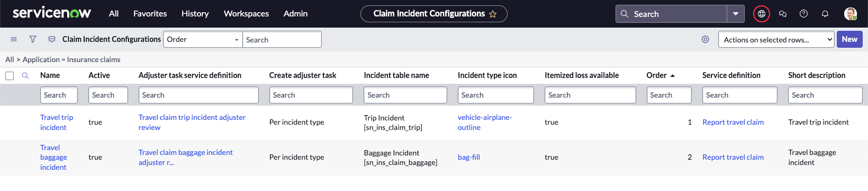Open Actions on selected rows dropdown
The width and height of the screenshot is (868, 191).
(776, 39)
